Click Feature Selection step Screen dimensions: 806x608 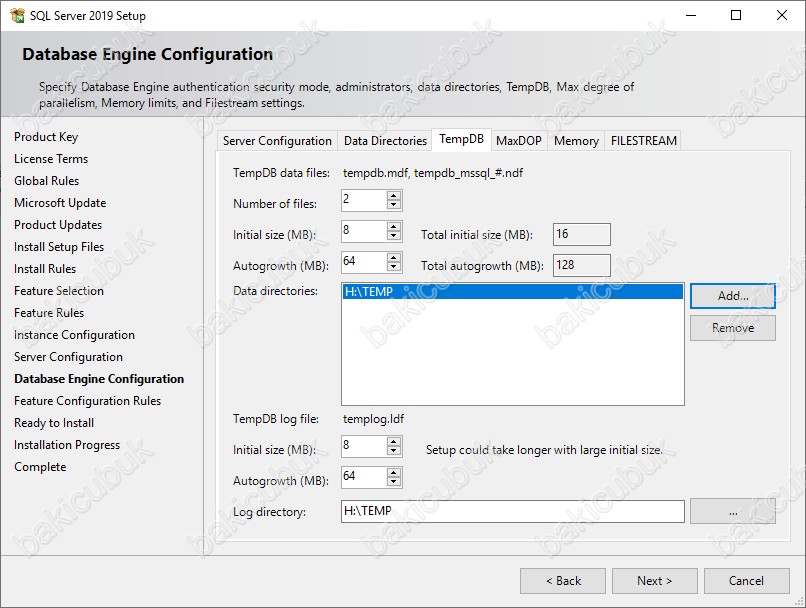tap(59, 291)
